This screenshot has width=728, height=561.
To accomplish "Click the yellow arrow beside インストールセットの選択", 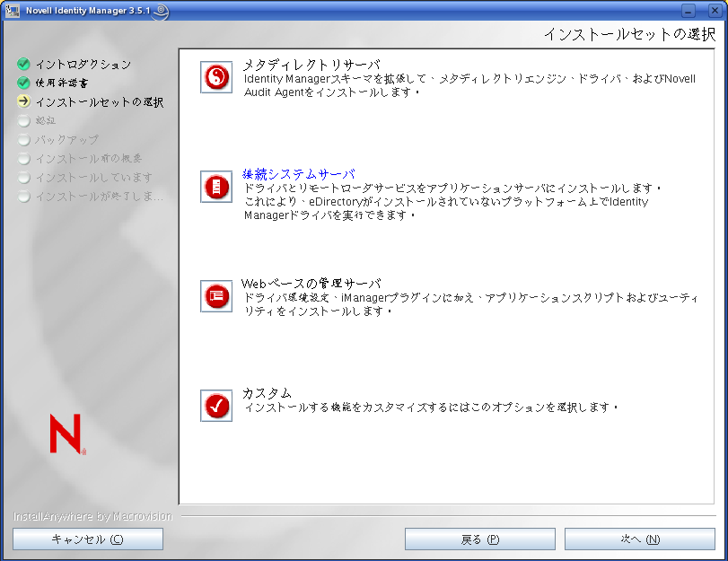I will pyautogui.click(x=22, y=101).
